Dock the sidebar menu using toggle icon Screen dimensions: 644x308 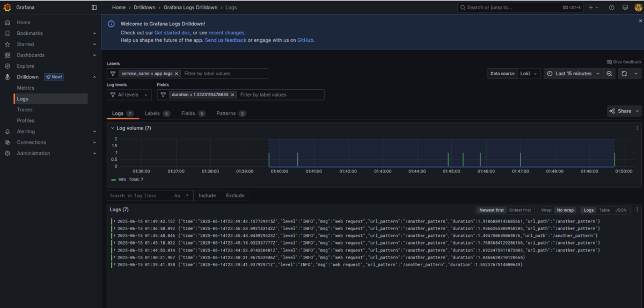[94, 8]
